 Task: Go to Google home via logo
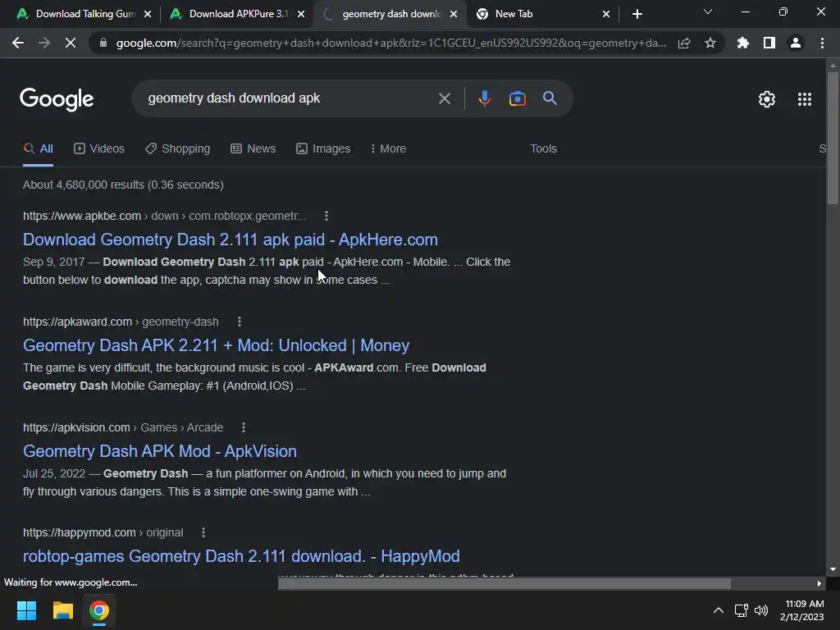[x=57, y=99]
